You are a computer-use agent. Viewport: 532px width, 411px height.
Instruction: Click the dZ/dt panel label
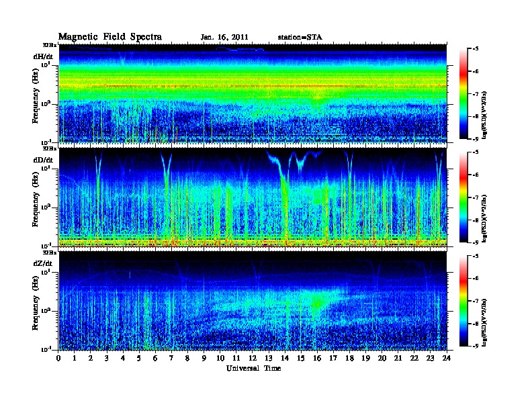(x=43, y=263)
